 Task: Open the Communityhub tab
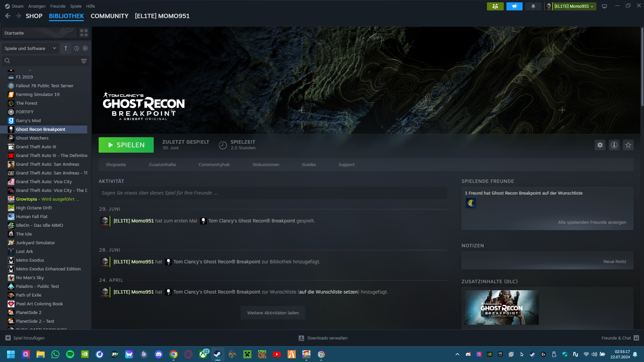tap(214, 164)
